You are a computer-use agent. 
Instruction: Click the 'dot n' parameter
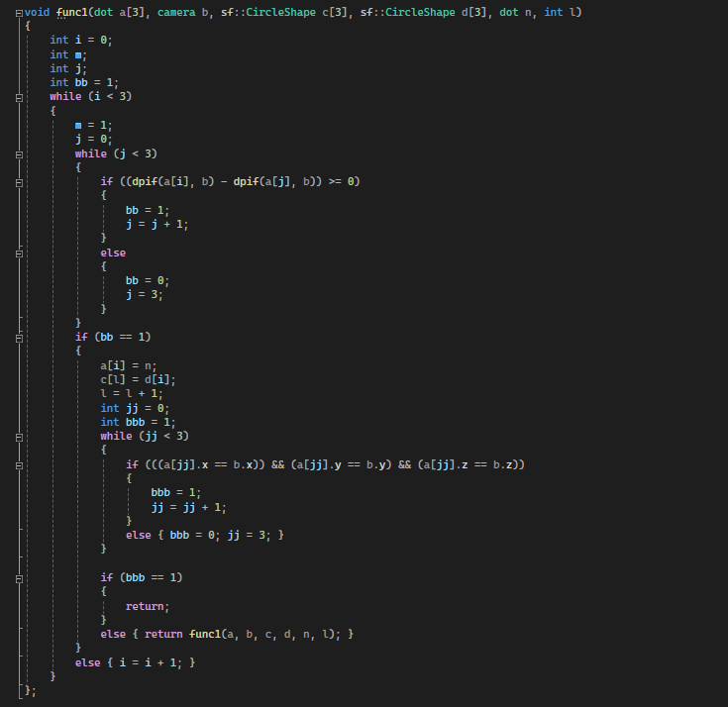click(515, 12)
